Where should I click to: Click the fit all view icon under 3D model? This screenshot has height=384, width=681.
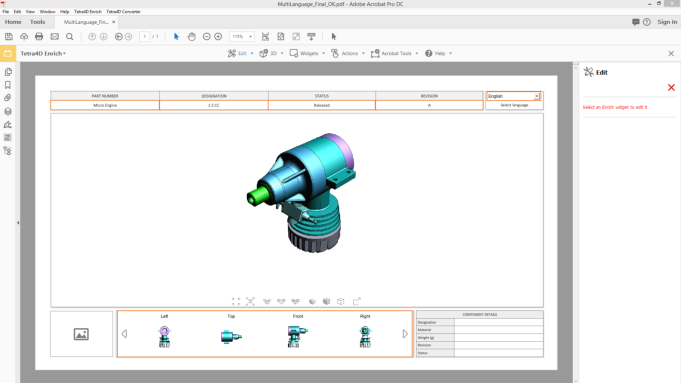[x=236, y=301]
